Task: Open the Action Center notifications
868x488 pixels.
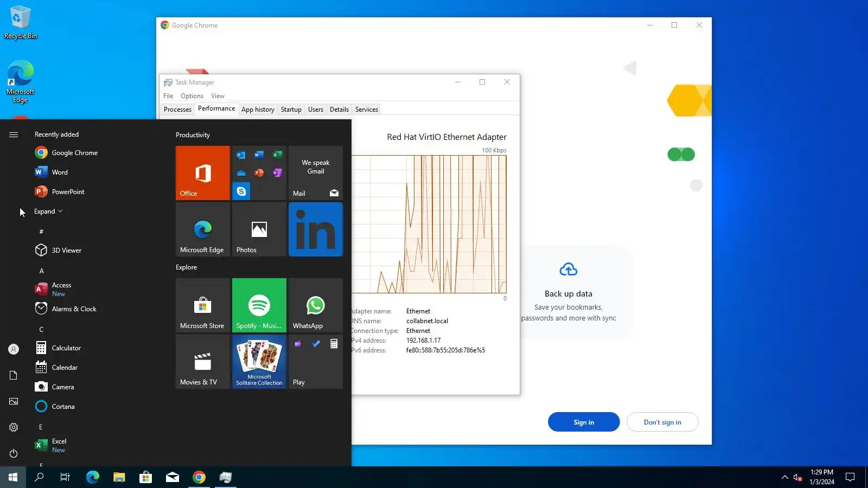Action: click(850, 477)
